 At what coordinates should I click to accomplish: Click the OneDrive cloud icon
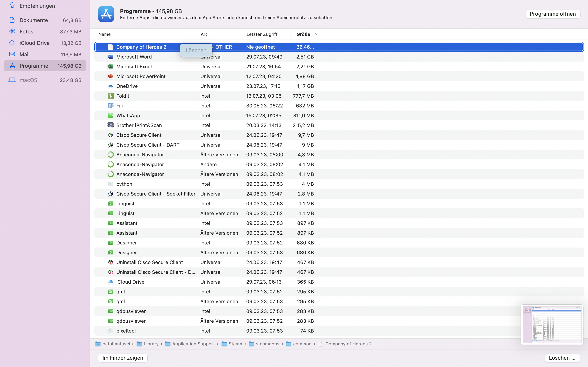point(110,86)
